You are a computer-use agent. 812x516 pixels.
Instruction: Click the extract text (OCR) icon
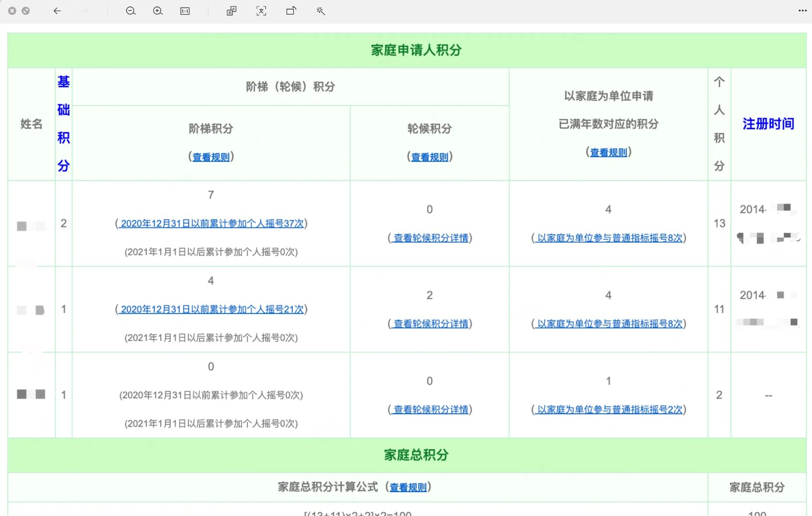tap(261, 11)
